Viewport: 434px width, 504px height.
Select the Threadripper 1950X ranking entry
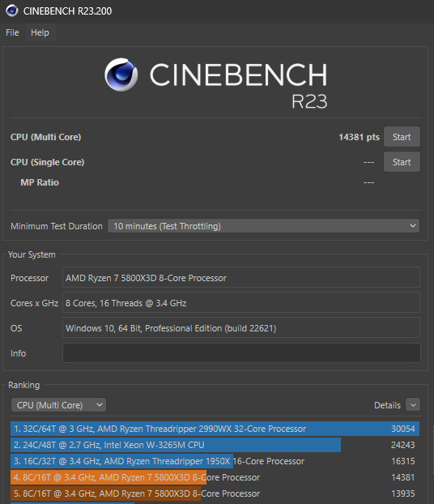[x=215, y=461]
